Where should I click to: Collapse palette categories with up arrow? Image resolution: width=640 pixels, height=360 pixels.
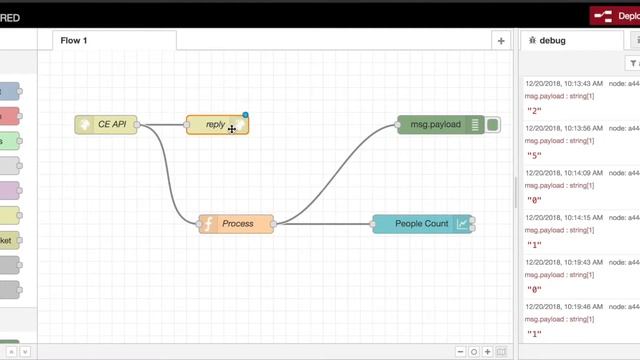[x=11, y=351]
